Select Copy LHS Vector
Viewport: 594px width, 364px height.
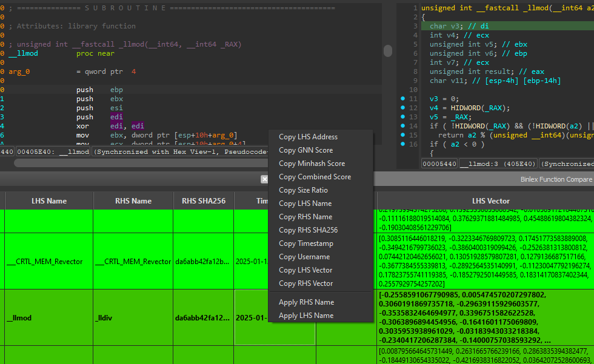pyautogui.click(x=305, y=270)
